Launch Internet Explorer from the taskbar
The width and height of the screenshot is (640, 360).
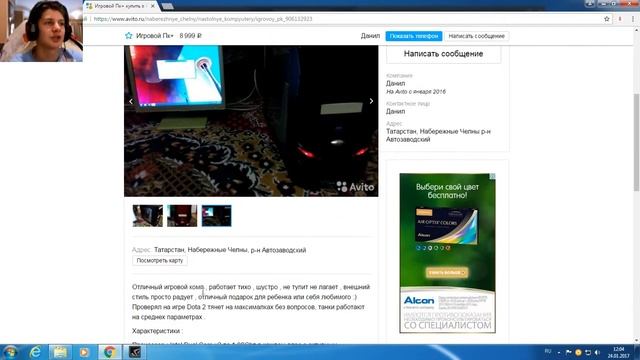[x=36, y=352]
